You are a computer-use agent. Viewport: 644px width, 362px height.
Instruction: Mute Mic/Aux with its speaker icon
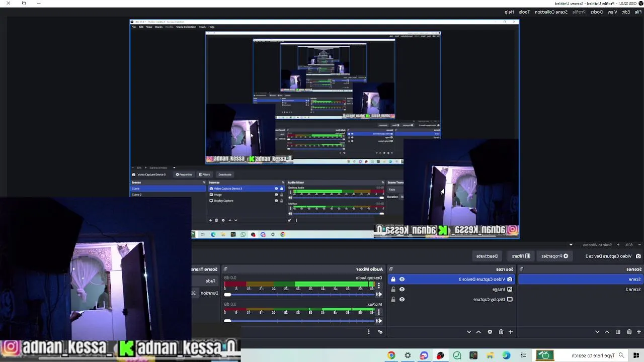[x=379, y=321]
